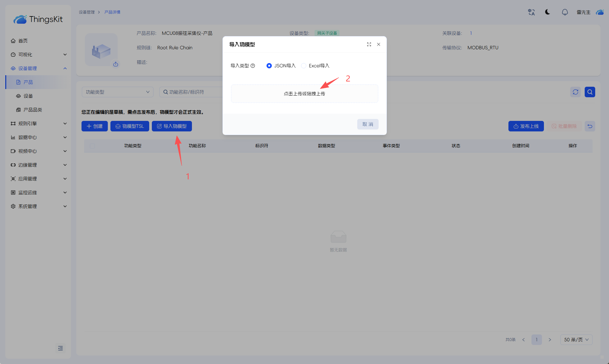Open the 功能类型 dropdown
The width and height of the screenshot is (609, 364).
point(117,92)
